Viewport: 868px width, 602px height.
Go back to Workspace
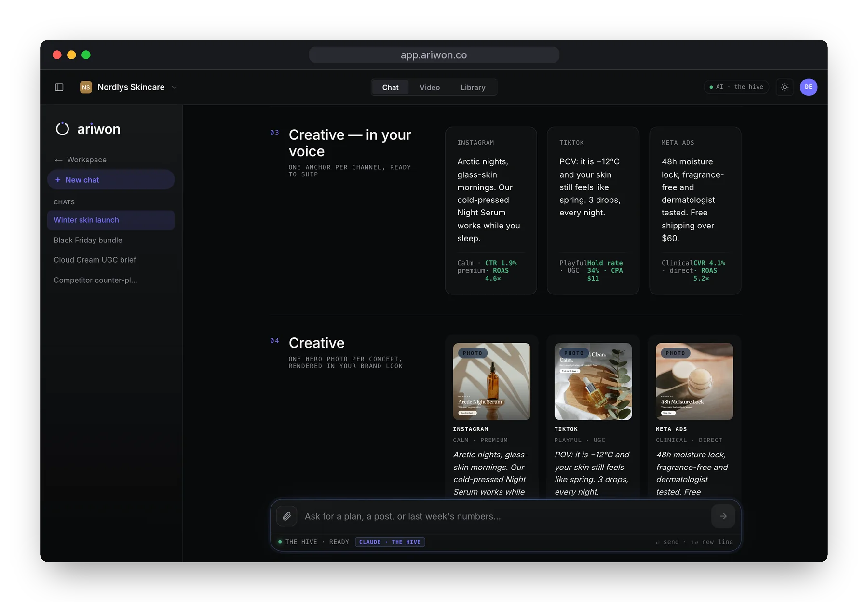click(80, 160)
